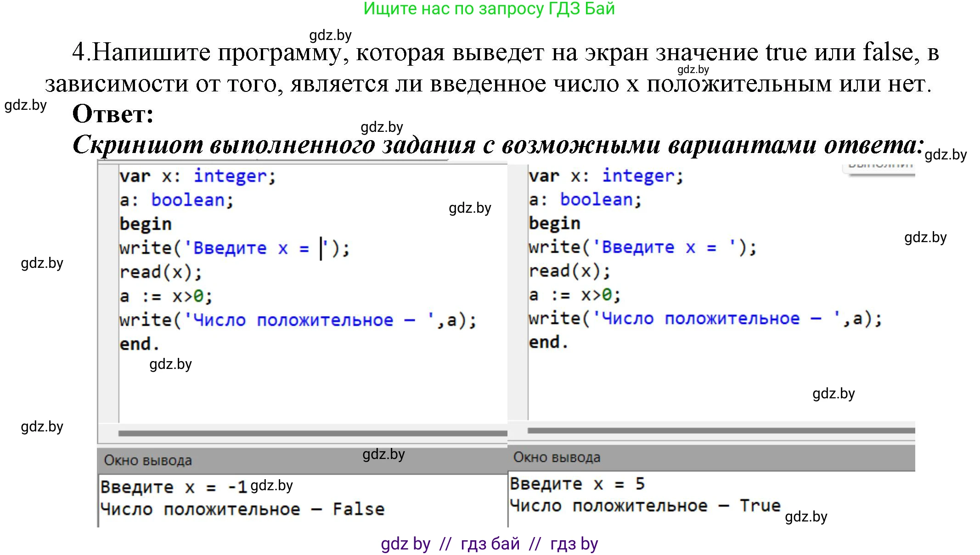
Task: Click the 'a := x>0;' line in the right editor
Action: pos(574,295)
